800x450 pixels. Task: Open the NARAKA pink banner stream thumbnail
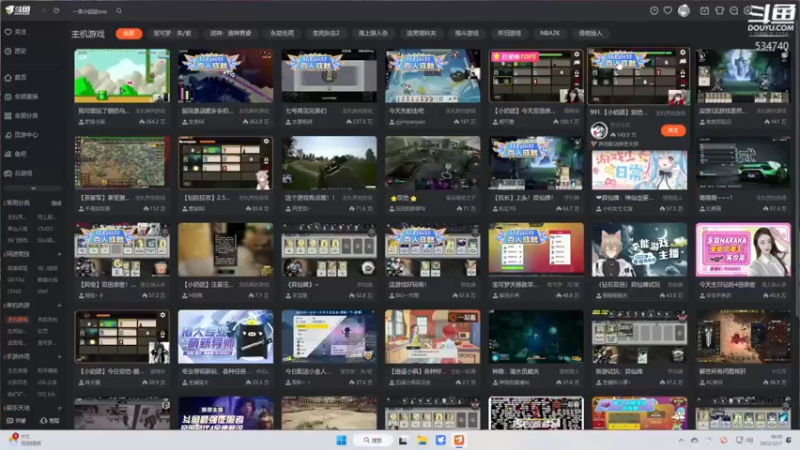(743, 249)
